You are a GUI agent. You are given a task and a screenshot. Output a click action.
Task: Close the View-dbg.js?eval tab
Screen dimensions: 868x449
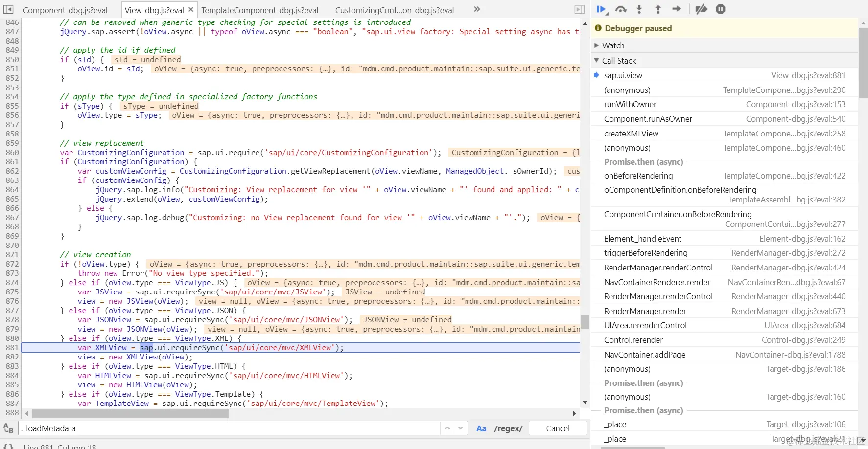191,9
